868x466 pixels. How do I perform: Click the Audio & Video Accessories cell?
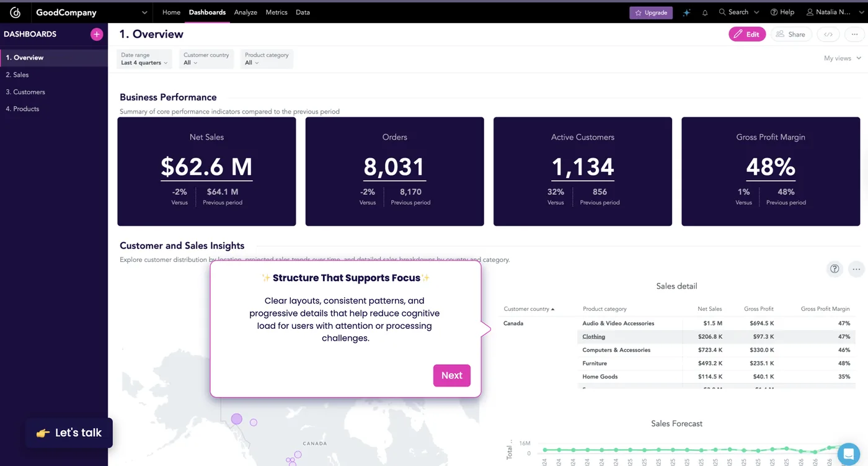point(618,323)
